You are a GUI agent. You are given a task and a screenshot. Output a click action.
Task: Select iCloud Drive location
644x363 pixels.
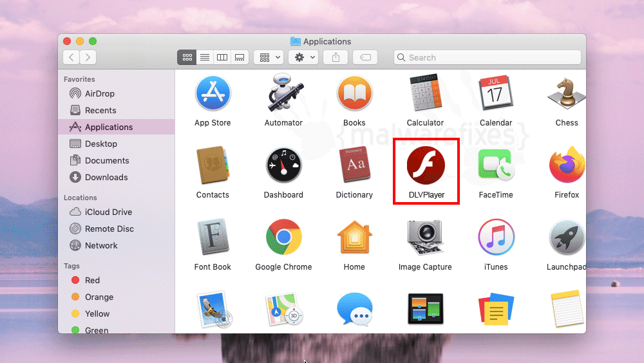(x=117, y=212)
